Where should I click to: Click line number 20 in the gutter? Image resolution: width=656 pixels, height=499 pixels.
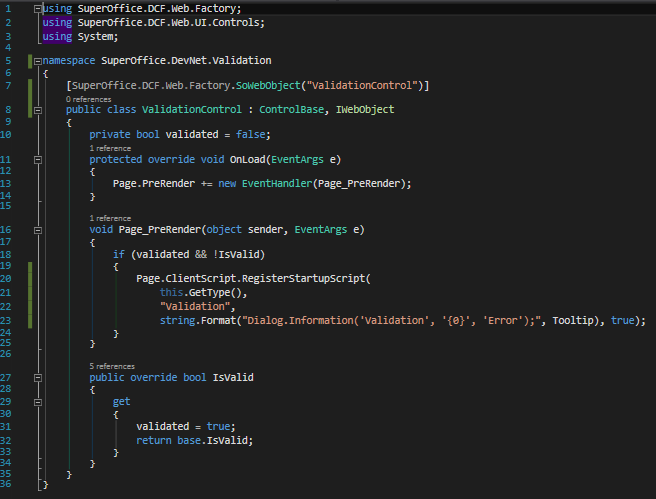coord(6,279)
